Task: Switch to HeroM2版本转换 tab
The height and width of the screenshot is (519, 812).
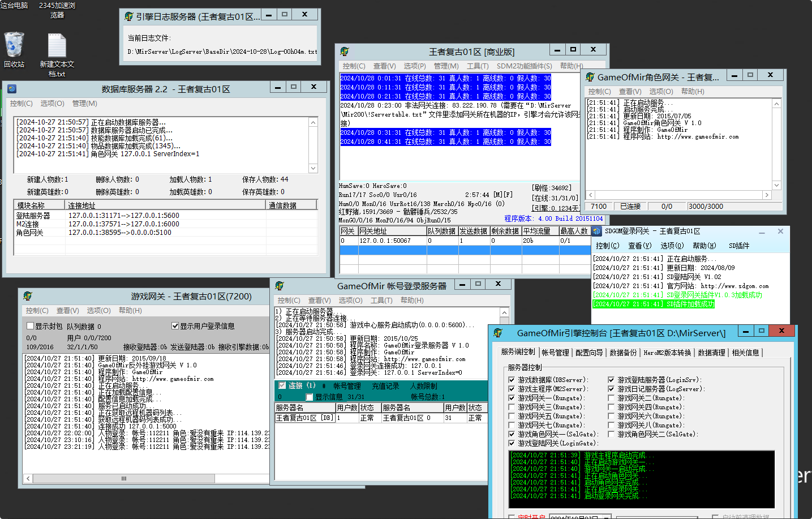Action: pos(667,353)
